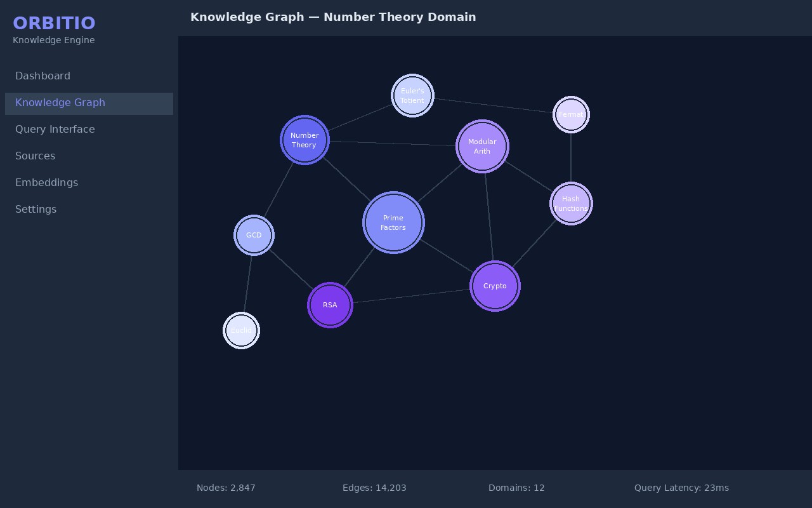This screenshot has width=812, height=508.
Task: Click the GCD node
Action: point(254,235)
